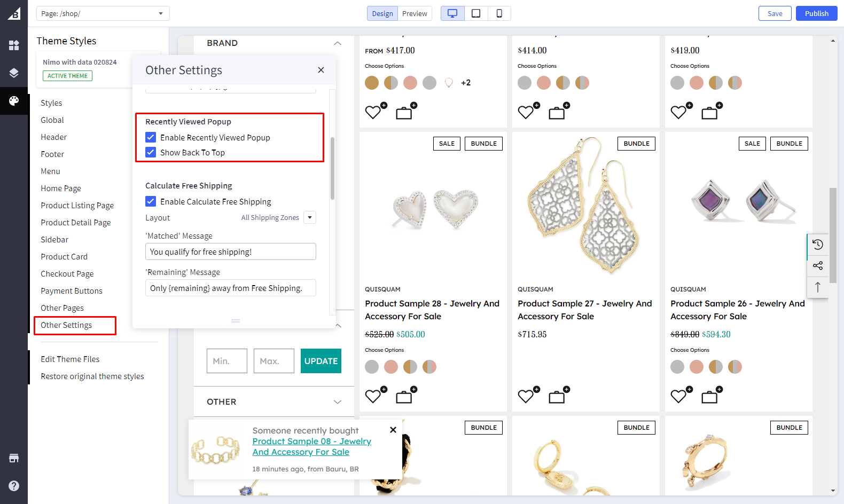Add Product Sample 28 to wishlist
The height and width of the screenshot is (504, 844).
[x=374, y=396]
